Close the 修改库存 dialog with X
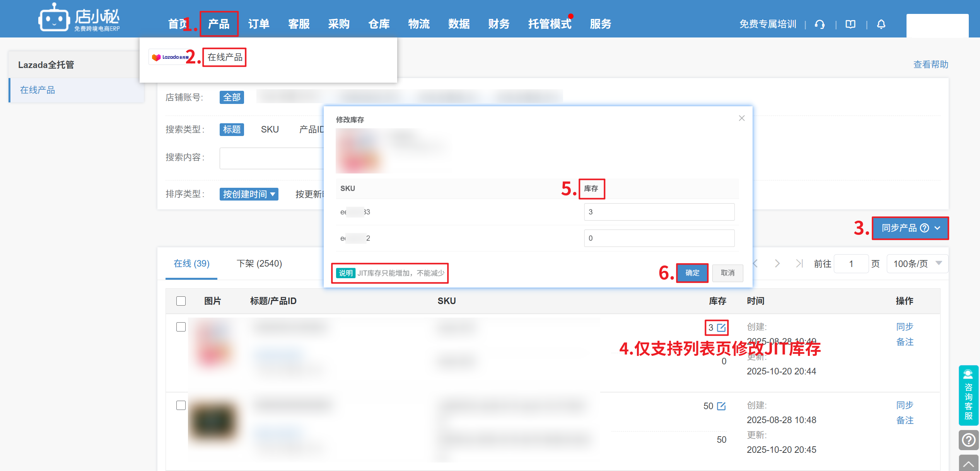The width and height of the screenshot is (980, 471). pos(741,118)
